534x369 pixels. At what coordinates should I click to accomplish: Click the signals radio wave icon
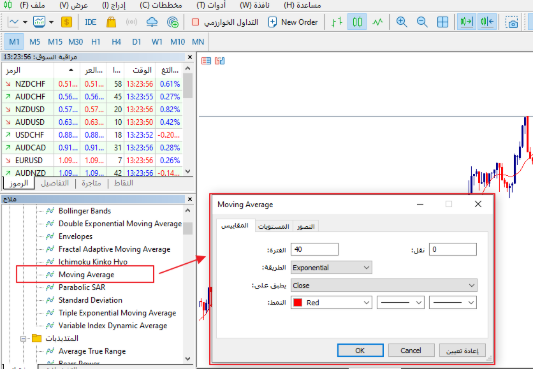click(x=131, y=22)
